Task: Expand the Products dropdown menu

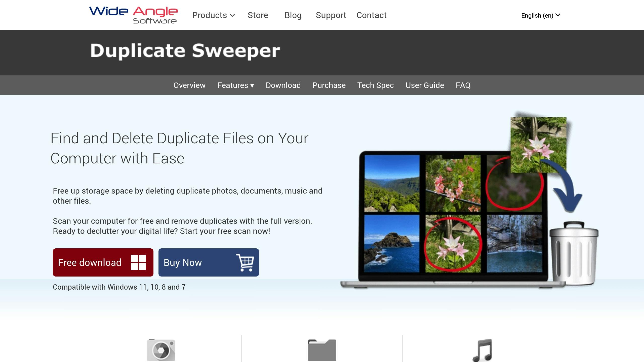Action: pyautogui.click(x=214, y=15)
